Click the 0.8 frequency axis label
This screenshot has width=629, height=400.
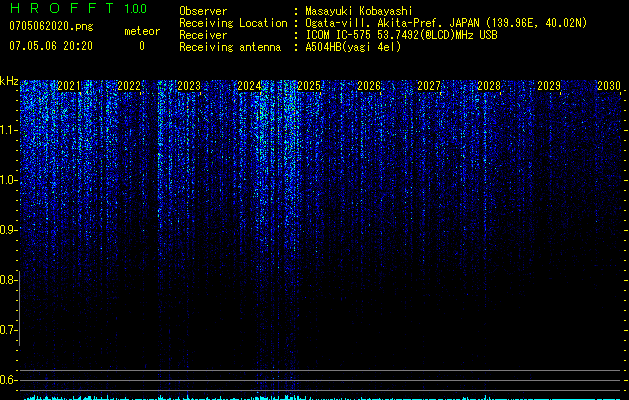pos(8,280)
